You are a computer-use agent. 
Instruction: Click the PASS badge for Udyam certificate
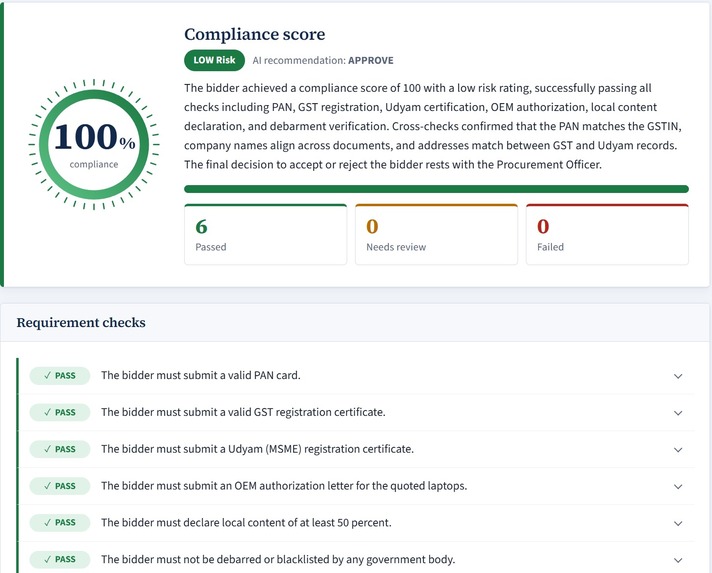tap(60, 449)
